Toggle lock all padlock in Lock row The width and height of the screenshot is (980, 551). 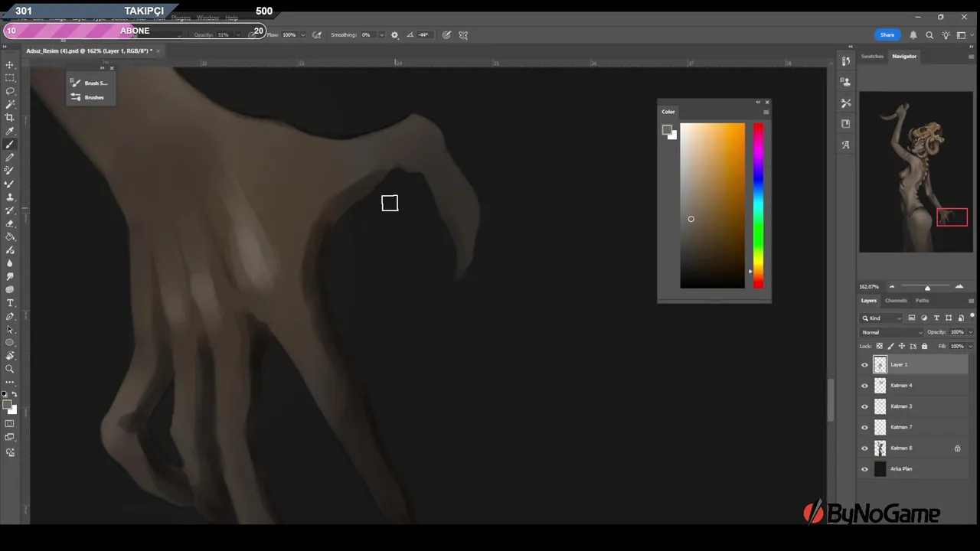tap(924, 346)
